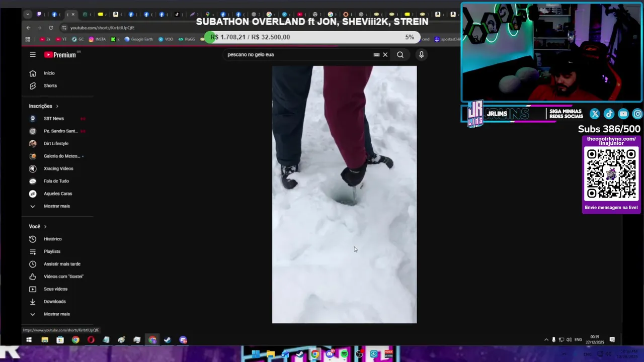
Task: Click the Shorts video player
Action: click(x=344, y=195)
